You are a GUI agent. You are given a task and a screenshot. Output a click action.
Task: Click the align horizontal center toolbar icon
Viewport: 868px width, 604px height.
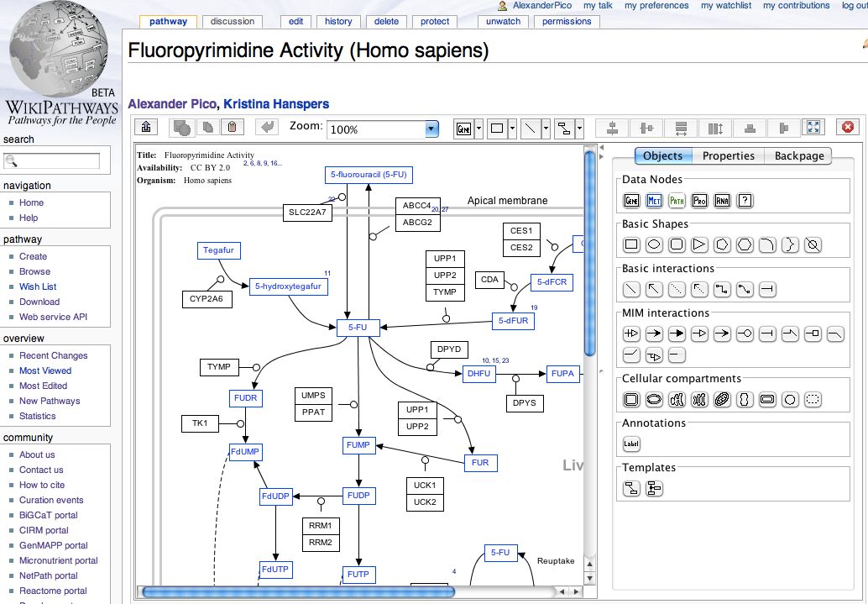[x=611, y=127]
